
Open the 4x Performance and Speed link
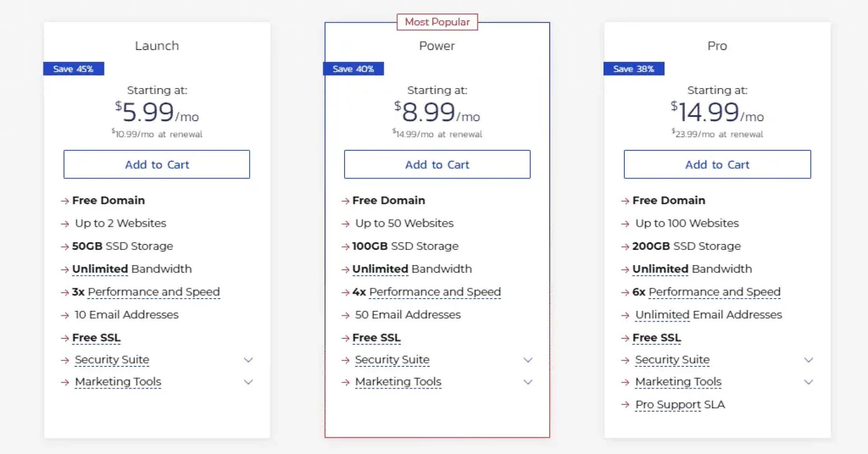pos(435,292)
